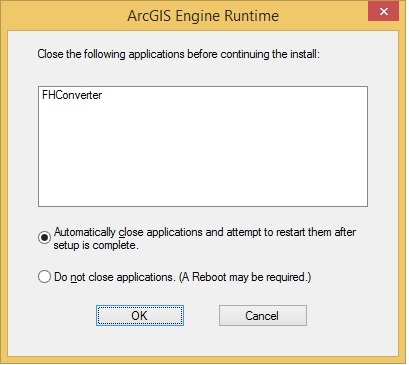409x365 pixels.
Task: Choose the Do not close applications radio button
Action: tap(44, 277)
